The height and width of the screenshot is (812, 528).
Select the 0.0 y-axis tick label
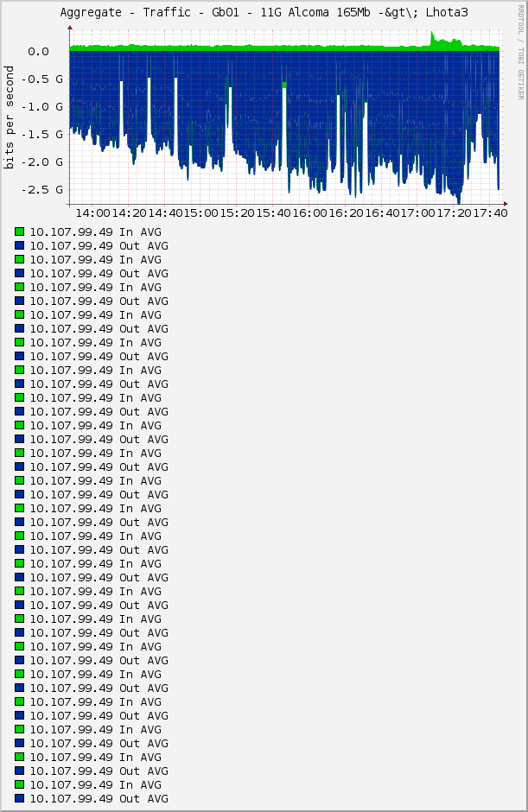pos(38,52)
